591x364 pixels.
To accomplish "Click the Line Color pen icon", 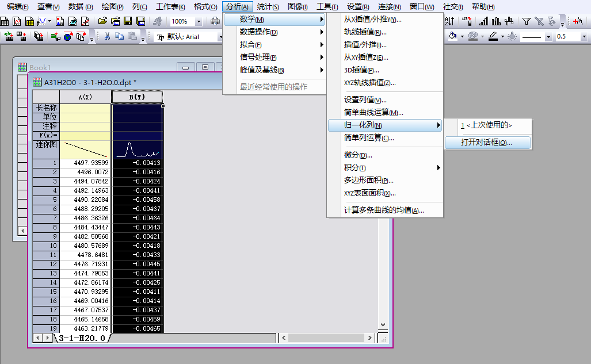I will coord(493,37).
